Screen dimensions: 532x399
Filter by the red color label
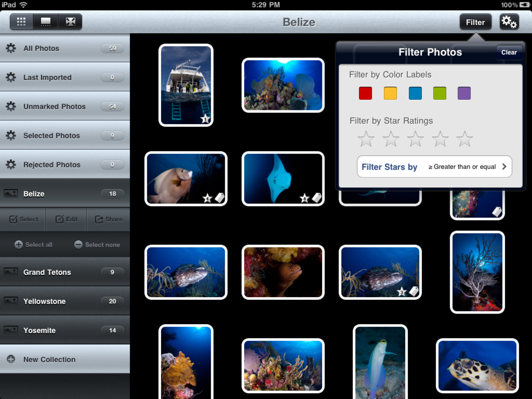365,93
